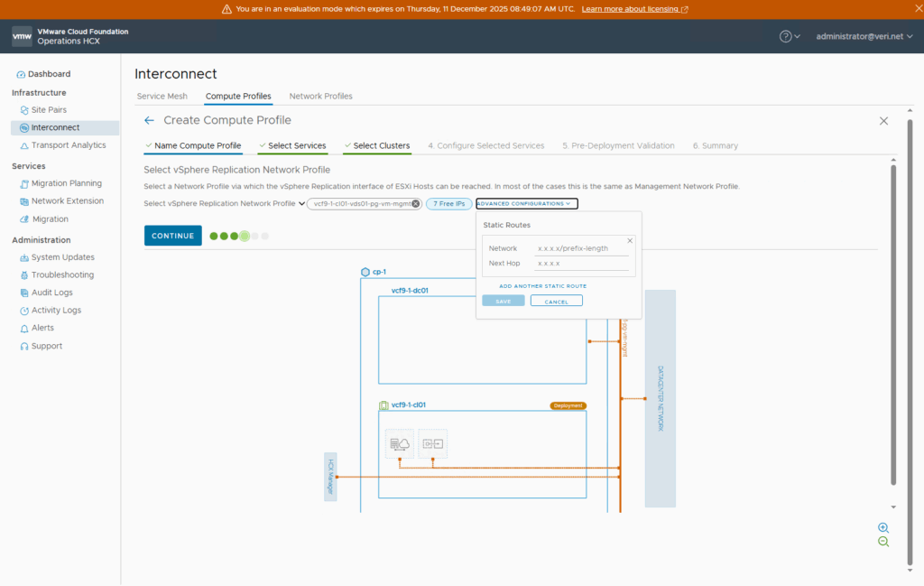The width and height of the screenshot is (924, 586).
Task: Remove the selected vcf9-1-cl01 network profile chip
Action: 416,204
